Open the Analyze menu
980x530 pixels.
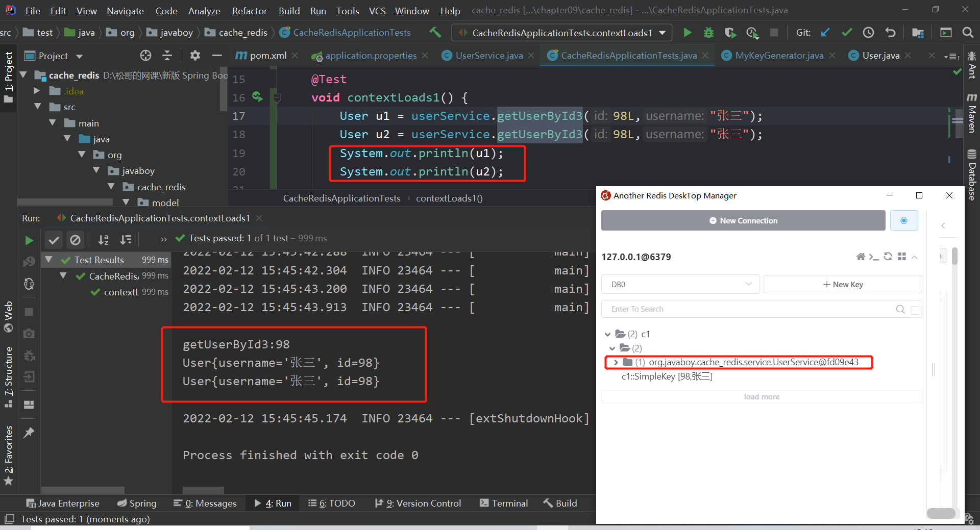coord(204,11)
